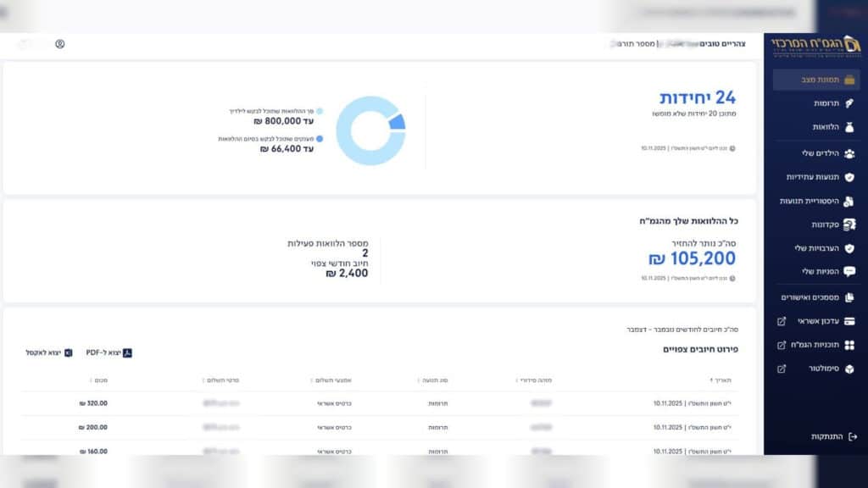Click the user profile icon in header
This screenshot has width=868, height=488.
59,44
